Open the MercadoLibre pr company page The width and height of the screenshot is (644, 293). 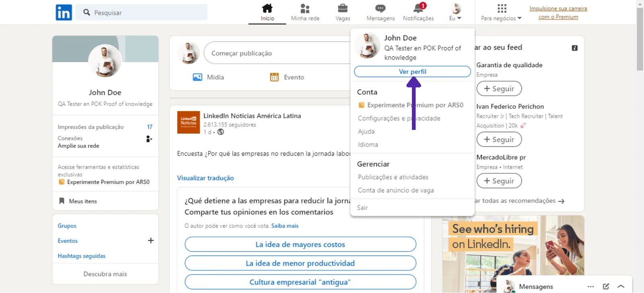pyautogui.click(x=501, y=157)
